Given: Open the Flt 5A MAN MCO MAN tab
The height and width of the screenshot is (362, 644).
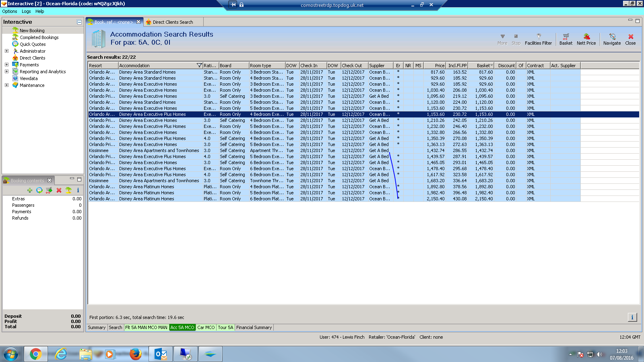Looking at the screenshot, I should 146,327.
